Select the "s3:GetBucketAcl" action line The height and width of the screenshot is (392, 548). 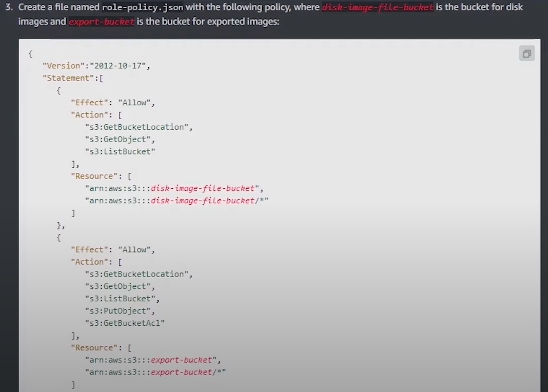click(125, 323)
